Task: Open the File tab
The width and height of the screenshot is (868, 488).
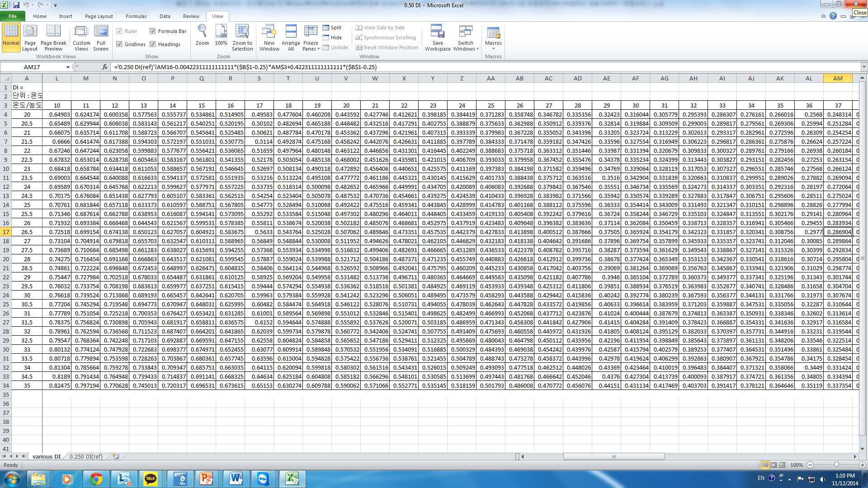Action: tap(13, 16)
